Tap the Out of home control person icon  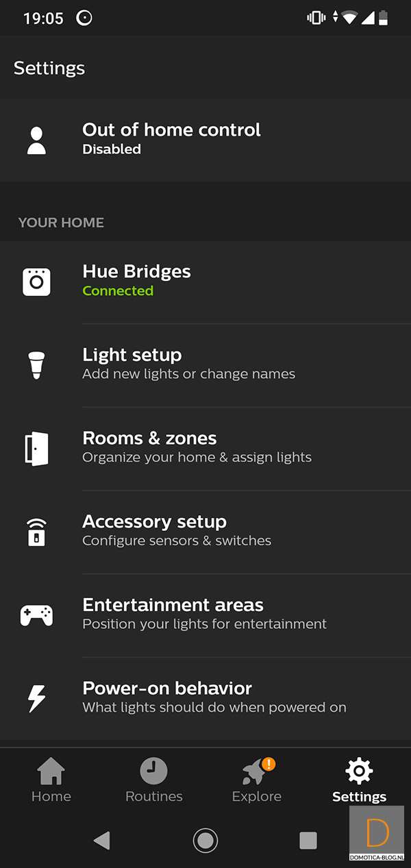[x=36, y=140]
